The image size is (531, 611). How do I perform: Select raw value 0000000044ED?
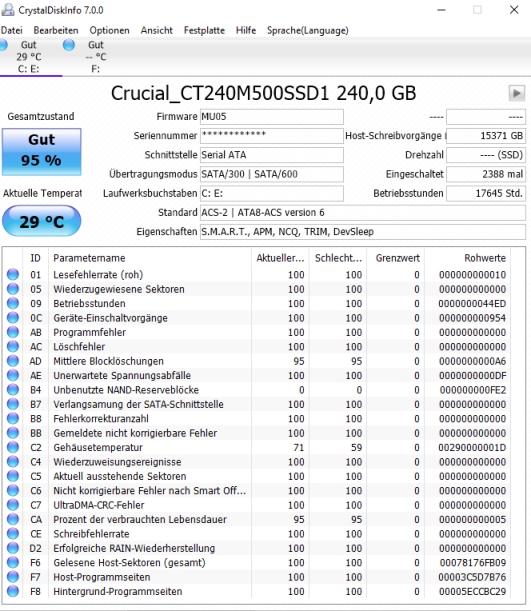point(472,303)
